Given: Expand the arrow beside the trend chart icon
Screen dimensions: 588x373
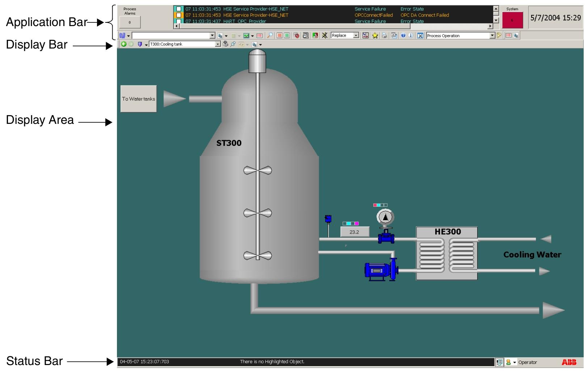Looking at the screenshot, I should tap(252, 36).
